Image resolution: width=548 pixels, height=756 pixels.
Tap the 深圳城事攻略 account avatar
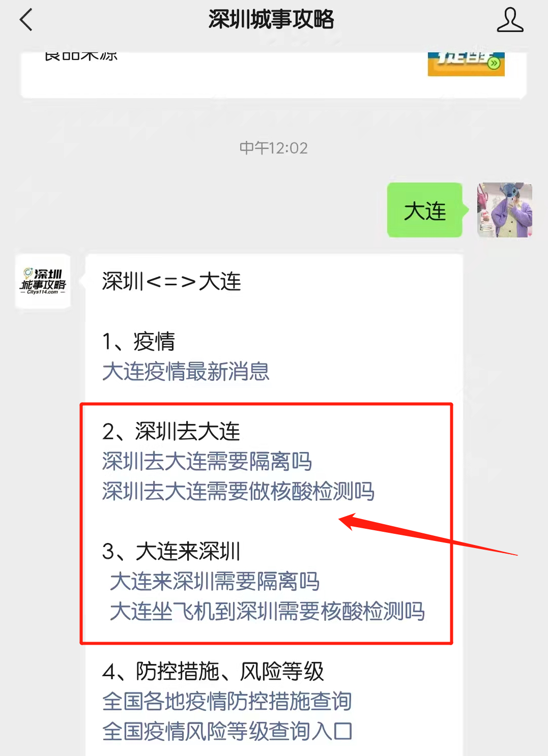(x=43, y=281)
